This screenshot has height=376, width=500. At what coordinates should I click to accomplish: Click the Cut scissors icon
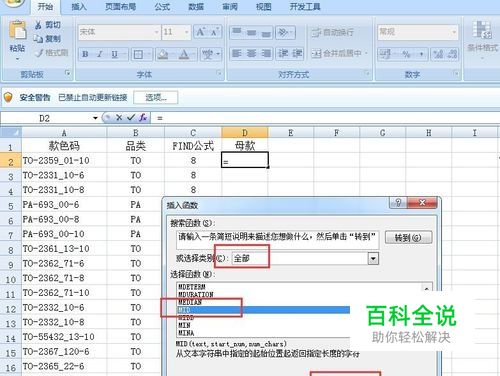pyautogui.click(x=38, y=25)
